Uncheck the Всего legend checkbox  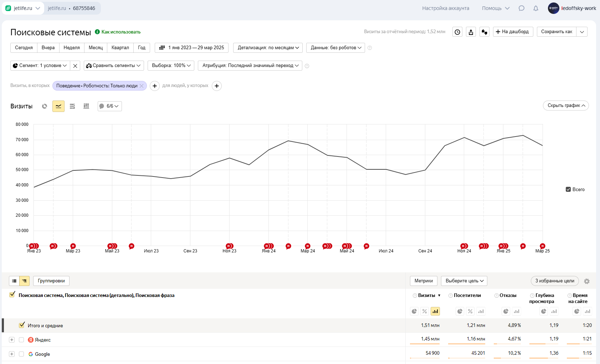click(568, 189)
